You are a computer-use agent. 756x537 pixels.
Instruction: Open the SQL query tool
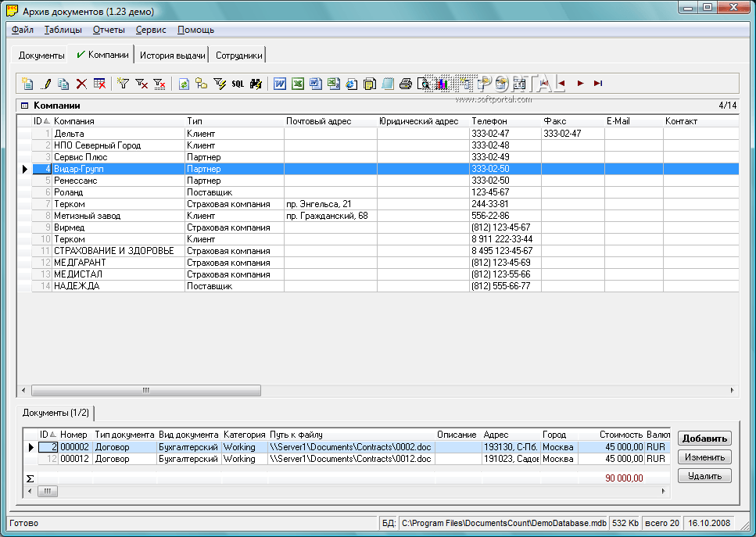pyautogui.click(x=238, y=84)
